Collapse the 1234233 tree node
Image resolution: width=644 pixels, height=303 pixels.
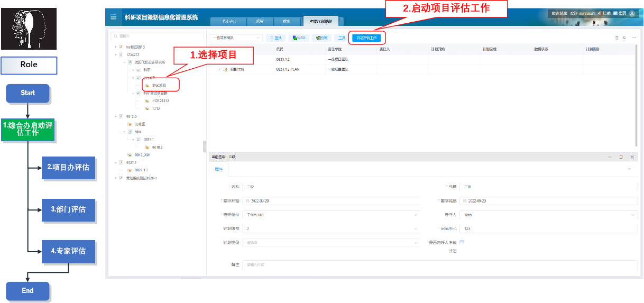pyautogui.click(x=115, y=54)
